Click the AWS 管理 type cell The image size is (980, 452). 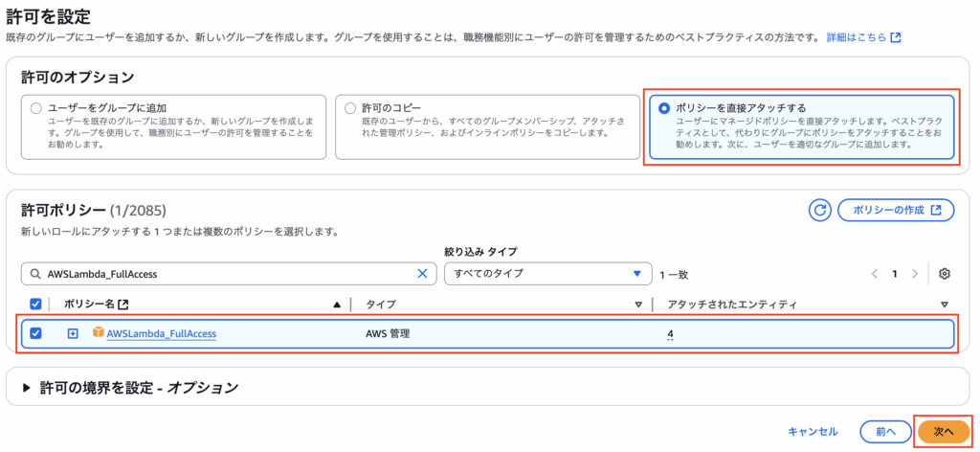click(388, 334)
